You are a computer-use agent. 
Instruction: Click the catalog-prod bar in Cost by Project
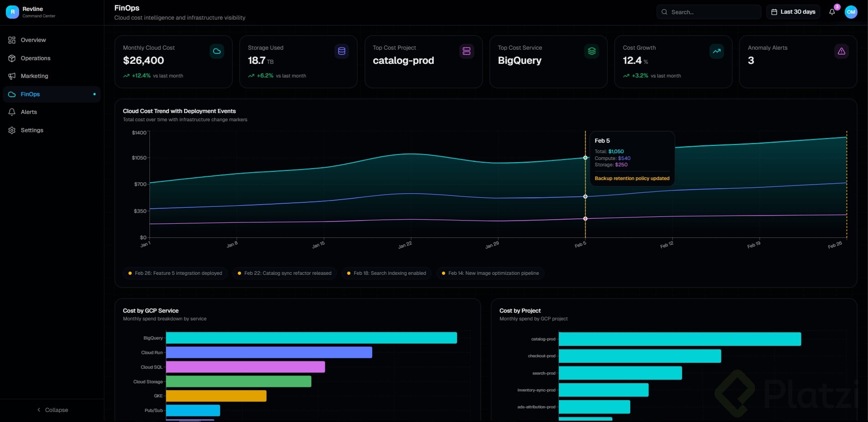coord(680,339)
